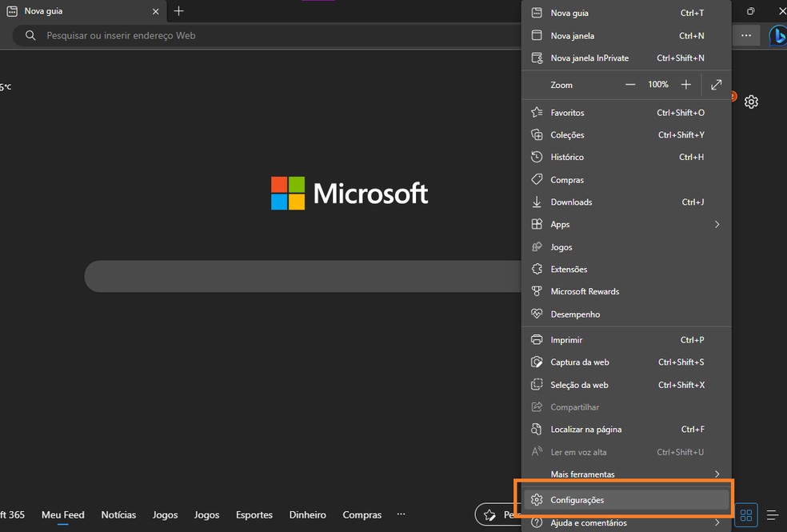Screen dimensions: 787x532
Task: Switch to the Compras feed tab
Action: tap(362, 515)
